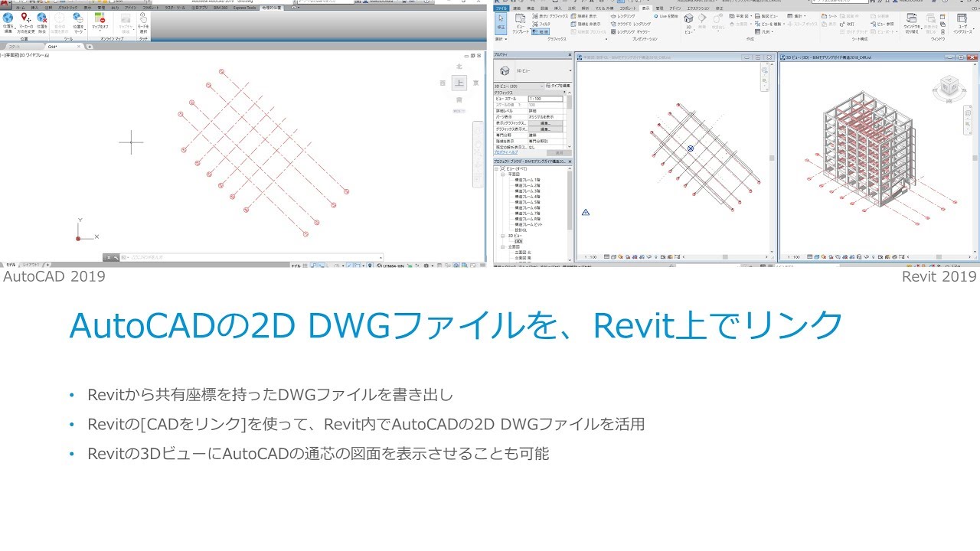
Task: Click AutoCAD's モードを選択 touch icon
Action: pyautogui.click(x=143, y=21)
